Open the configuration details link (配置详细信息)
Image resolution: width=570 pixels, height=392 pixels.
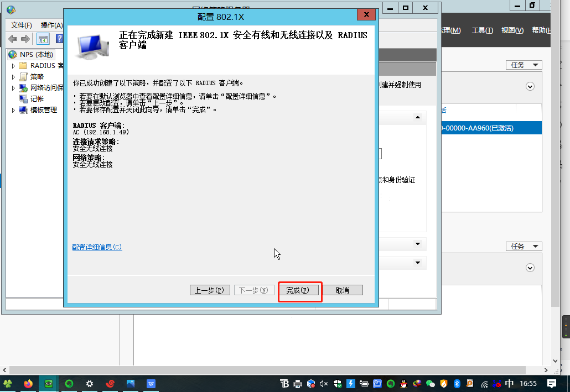pyautogui.click(x=97, y=247)
